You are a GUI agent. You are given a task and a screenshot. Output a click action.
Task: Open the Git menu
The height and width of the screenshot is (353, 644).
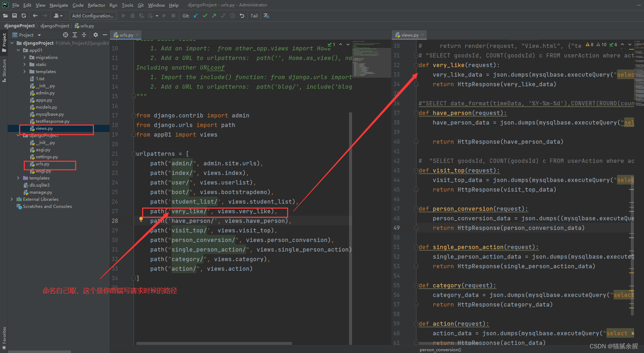141,5
